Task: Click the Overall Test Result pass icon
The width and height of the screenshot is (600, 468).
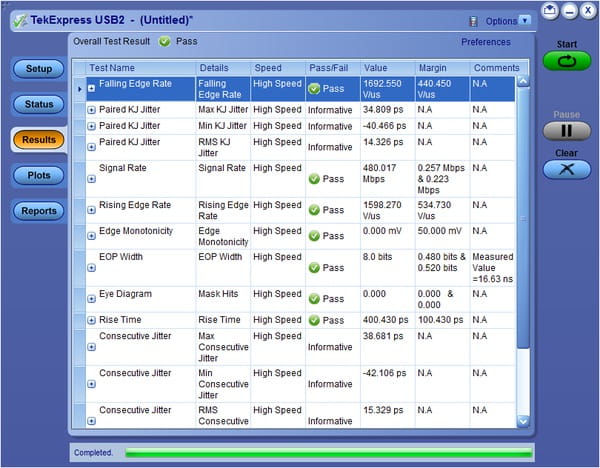Action: coord(165,41)
